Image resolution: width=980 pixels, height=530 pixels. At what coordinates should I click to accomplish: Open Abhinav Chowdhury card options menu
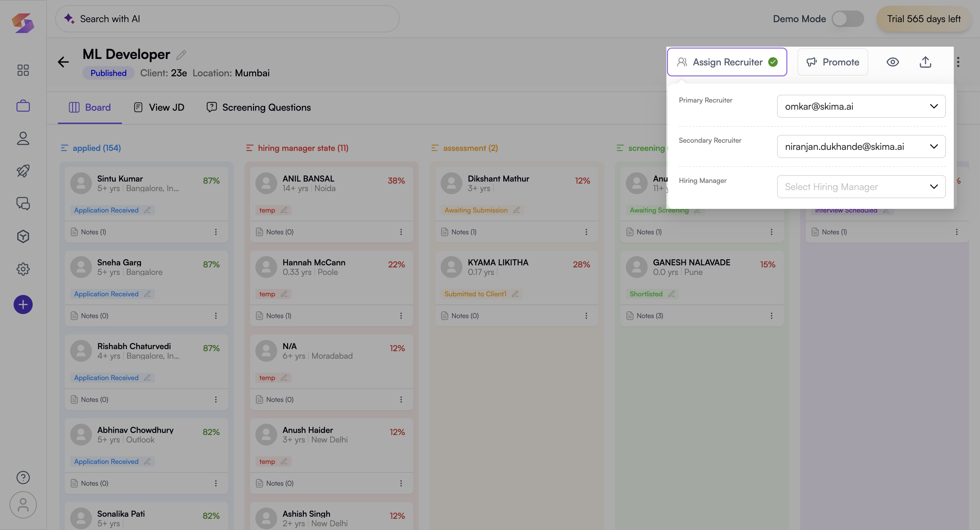click(216, 483)
